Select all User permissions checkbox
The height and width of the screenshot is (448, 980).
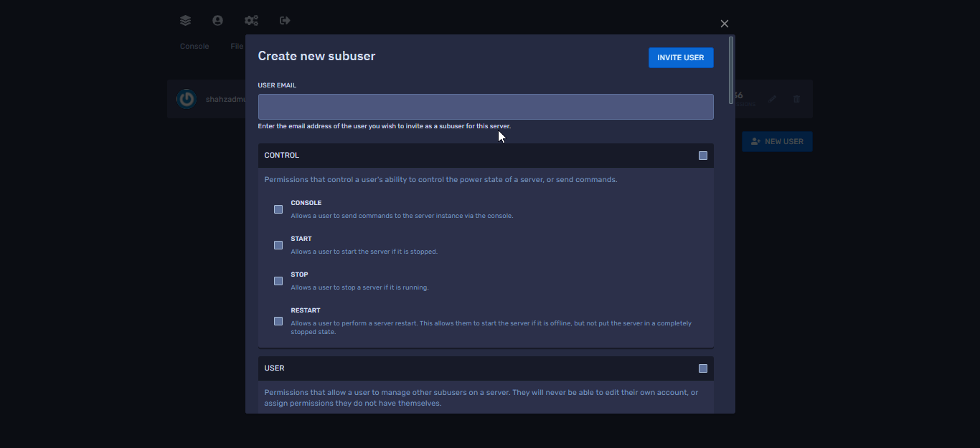pos(703,368)
